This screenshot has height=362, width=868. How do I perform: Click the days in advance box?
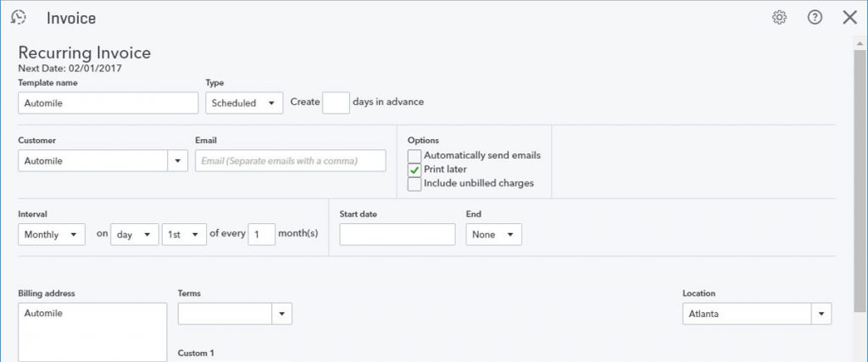click(336, 103)
